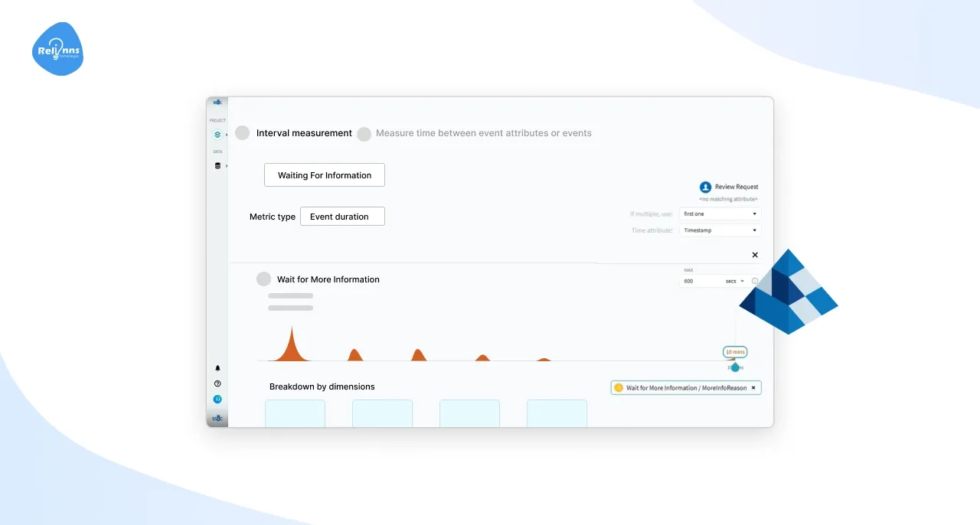Click the notifications bell icon

(x=217, y=367)
